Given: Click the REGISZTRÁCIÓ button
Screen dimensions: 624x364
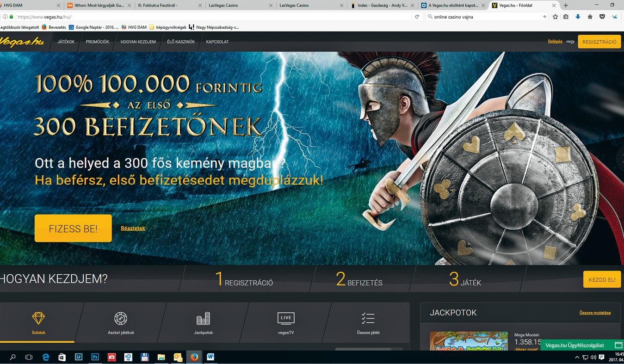Looking at the screenshot, I should click(x=599, y=42).
